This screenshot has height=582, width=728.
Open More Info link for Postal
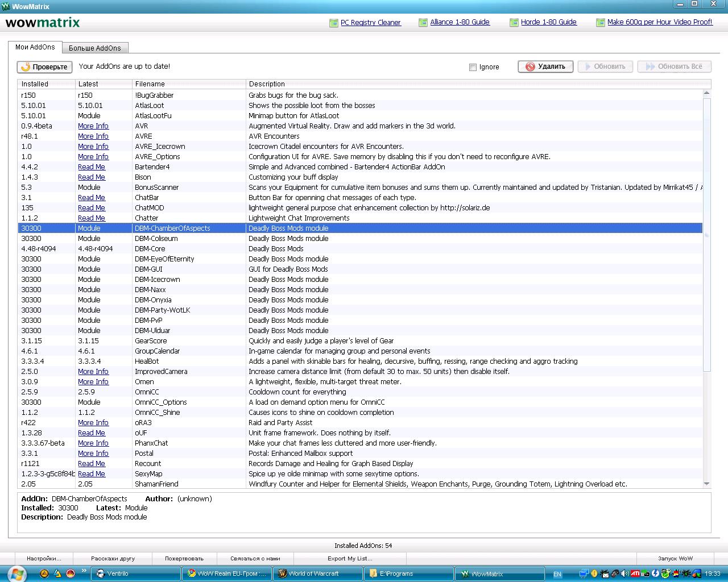click(93, 454)
